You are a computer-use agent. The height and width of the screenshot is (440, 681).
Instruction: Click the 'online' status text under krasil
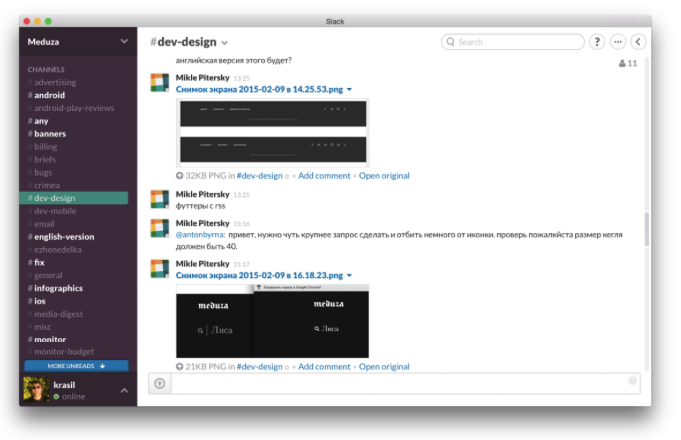(73, 397)
